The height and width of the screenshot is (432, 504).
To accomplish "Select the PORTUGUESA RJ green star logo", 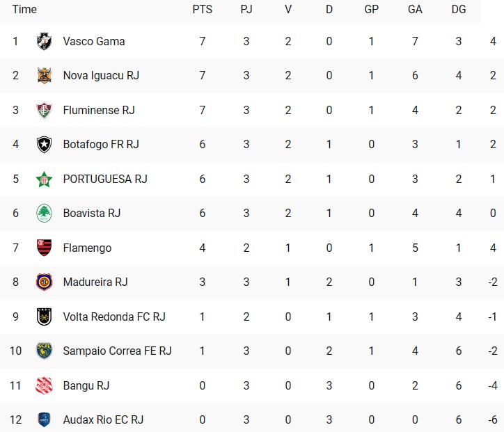I will point(44,179).
